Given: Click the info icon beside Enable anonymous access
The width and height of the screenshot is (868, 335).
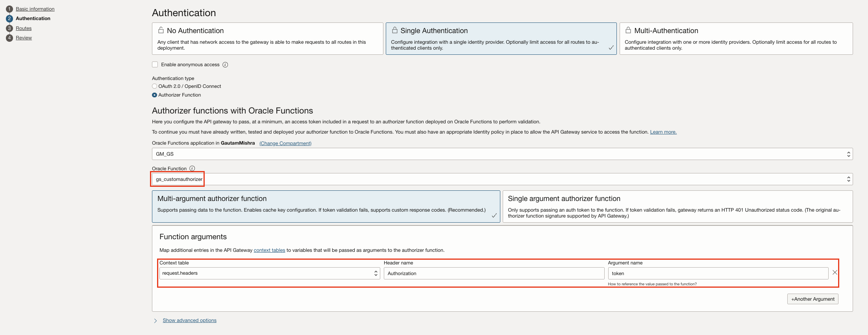Looking at the screenshot, I should click(x=225, y=65).
